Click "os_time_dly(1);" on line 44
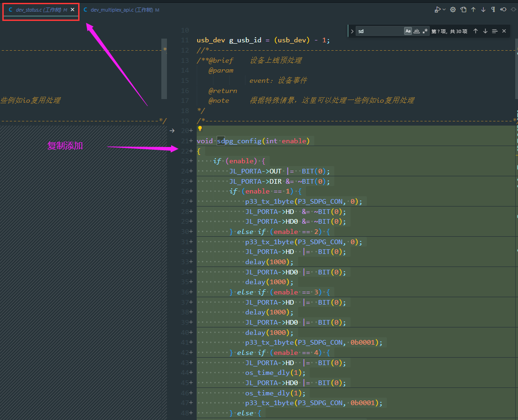 pyautogui.click(x=275, y=373)
